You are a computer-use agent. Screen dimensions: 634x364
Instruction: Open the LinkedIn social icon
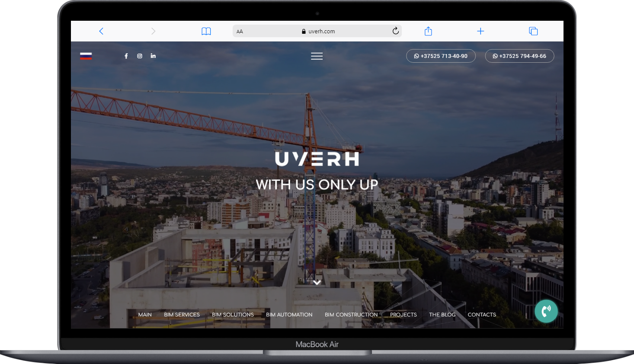point(153,56)
